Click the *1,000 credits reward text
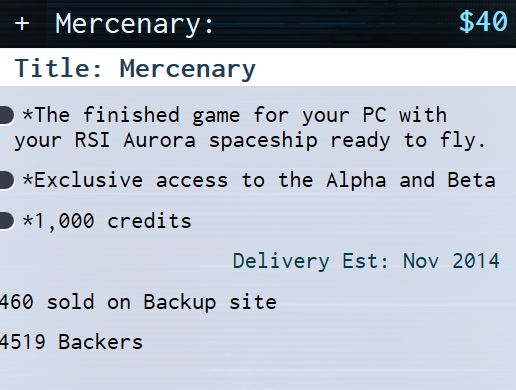This screenshot has height=390, width=516. [107, 221]
